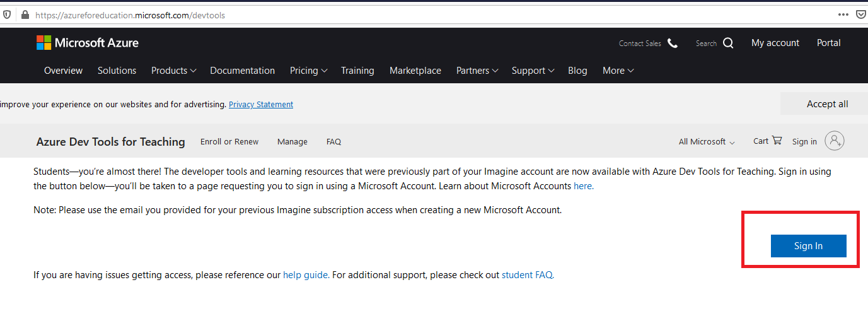
Task: Open the Enroll or Renew tab
Action: coord(229,142)
